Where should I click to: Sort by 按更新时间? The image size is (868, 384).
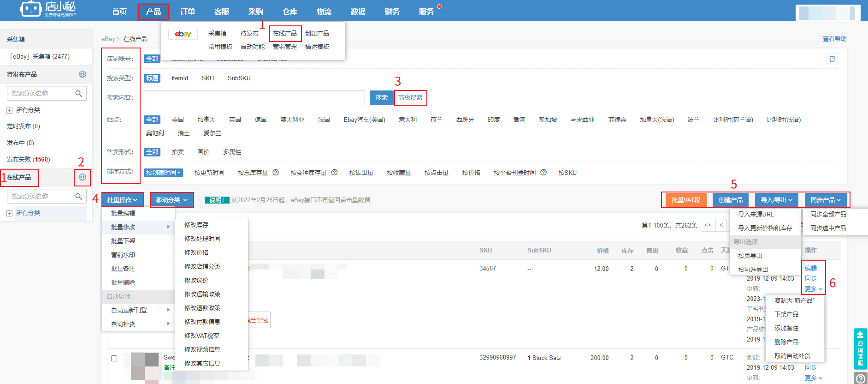tap(209, 173)
